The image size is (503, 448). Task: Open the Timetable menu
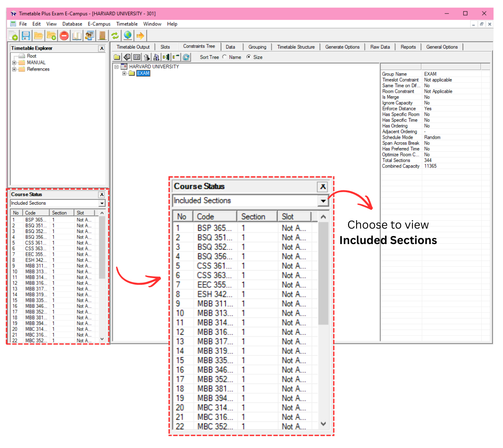(127, 24)
